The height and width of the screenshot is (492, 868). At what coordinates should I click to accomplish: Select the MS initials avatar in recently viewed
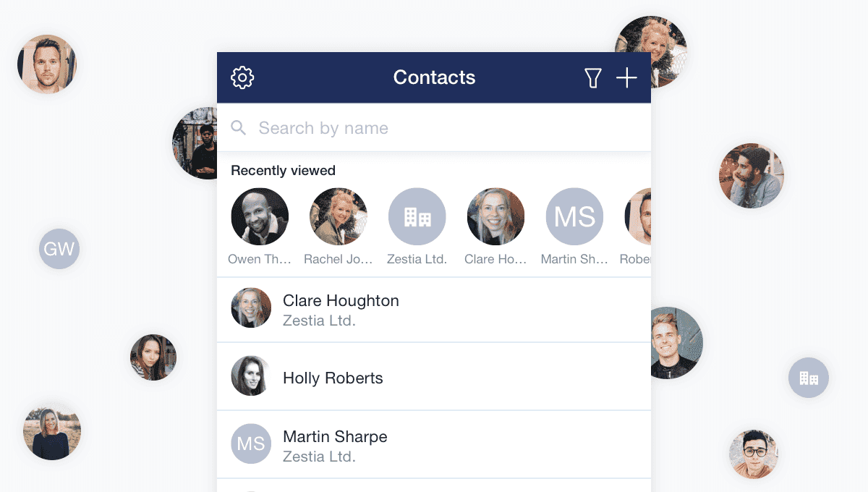[574, 216]
